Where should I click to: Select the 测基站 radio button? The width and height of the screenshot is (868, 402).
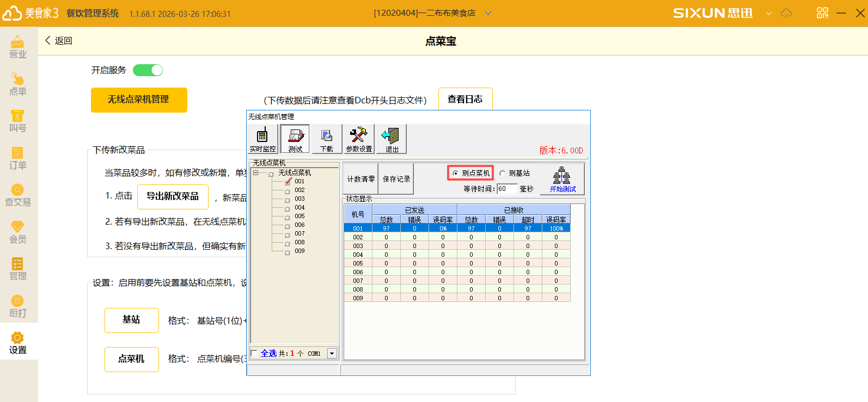click(503, 174)
